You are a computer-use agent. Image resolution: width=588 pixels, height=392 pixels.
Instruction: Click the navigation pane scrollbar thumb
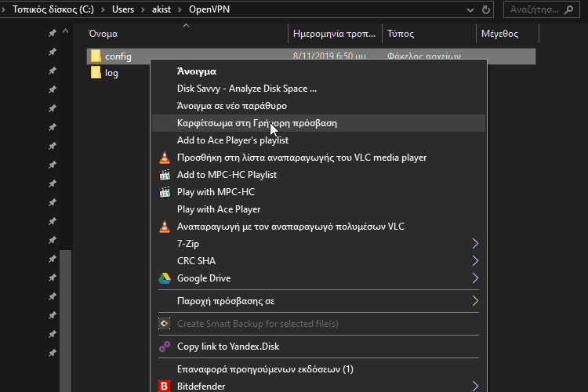pyautogui.click(x=65, y=321)
